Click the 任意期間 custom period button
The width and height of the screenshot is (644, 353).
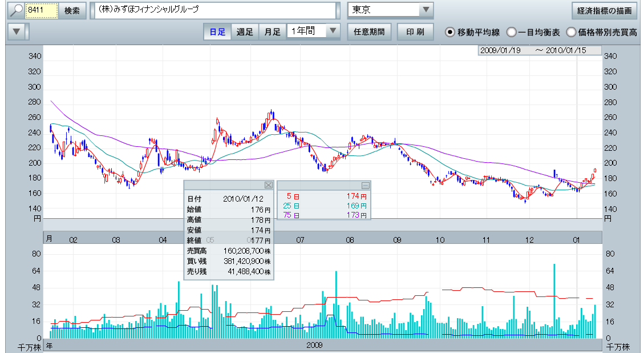point(369,32)
